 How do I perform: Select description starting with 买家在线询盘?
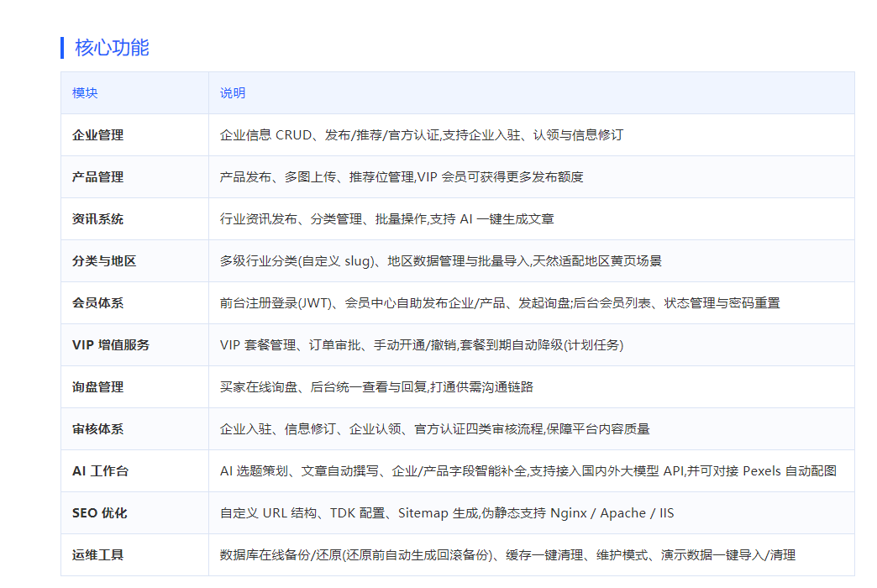(x=376, y=386)
